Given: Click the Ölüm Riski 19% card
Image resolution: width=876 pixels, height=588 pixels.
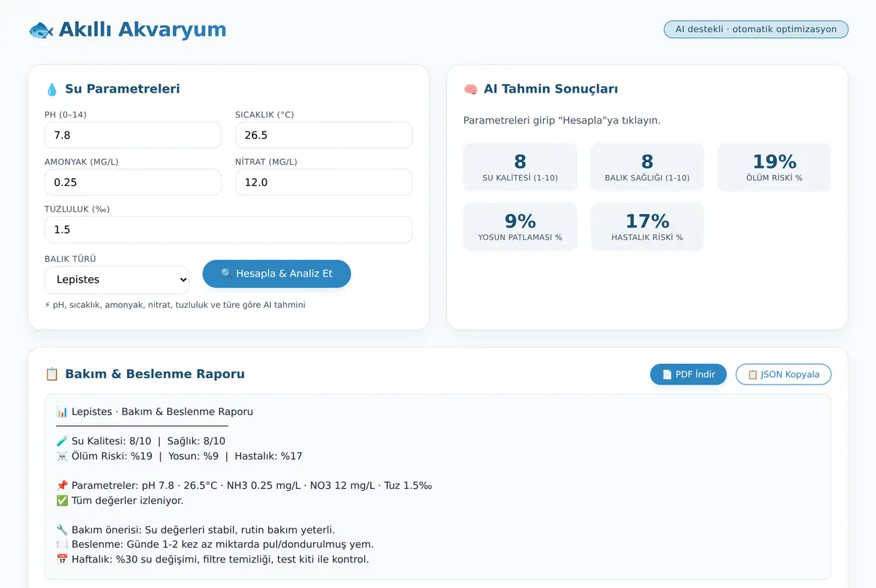Looking at the screenshot, I should click(x=774, y=167).
